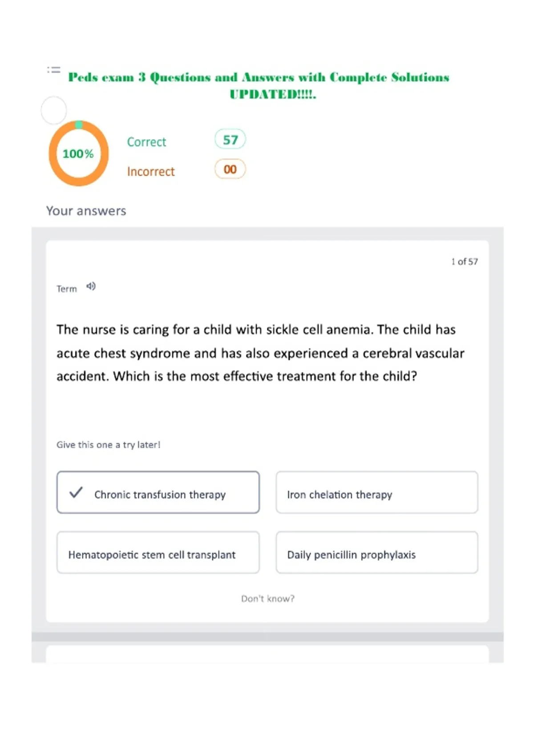Click the Your answers heading

point(86,211)
